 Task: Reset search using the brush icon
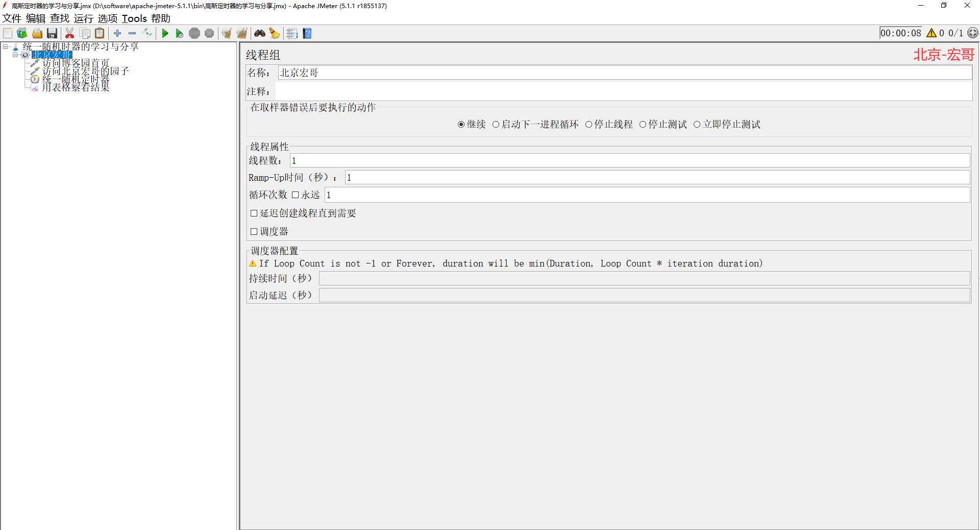tap(275, 34)
